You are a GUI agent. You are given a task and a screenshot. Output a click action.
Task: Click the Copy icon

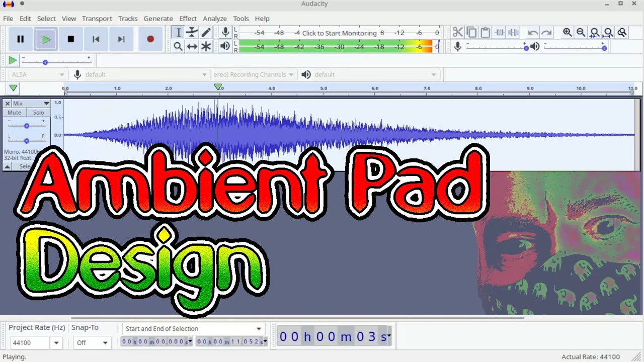click(471, 33)
